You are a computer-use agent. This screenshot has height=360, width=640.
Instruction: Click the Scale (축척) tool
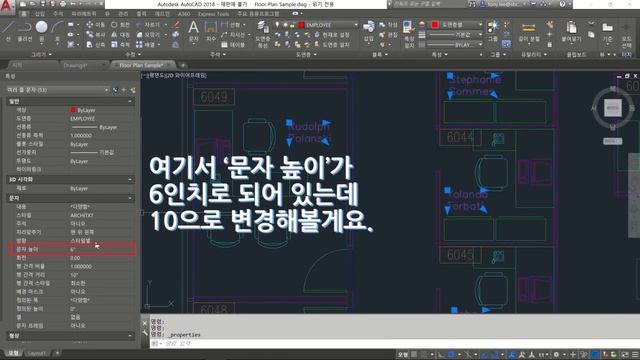(120, 44)
